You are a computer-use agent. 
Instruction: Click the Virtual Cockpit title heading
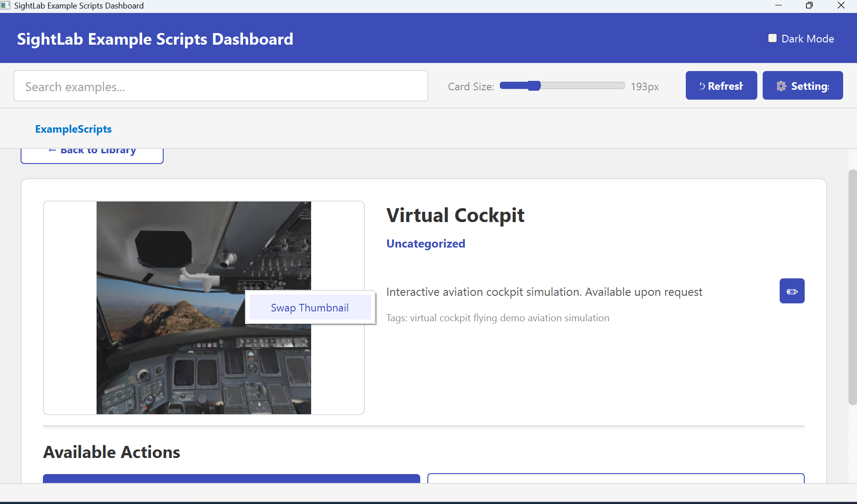[455, 215]
